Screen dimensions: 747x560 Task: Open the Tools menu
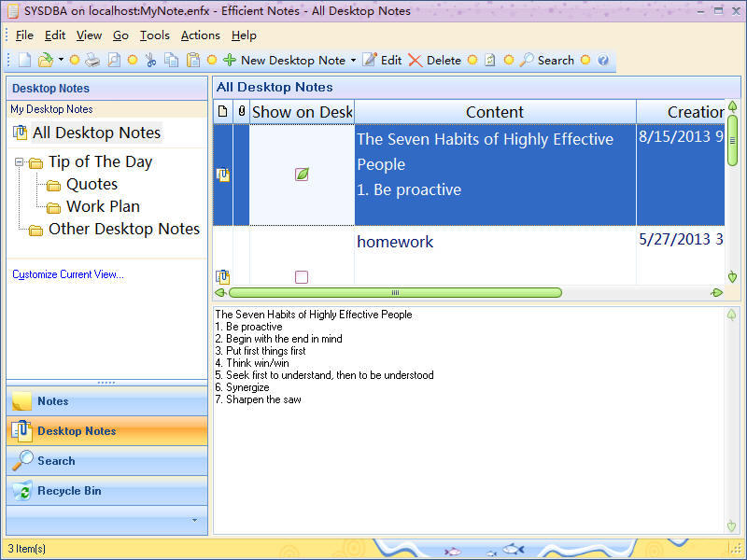(x=155, y=35)
